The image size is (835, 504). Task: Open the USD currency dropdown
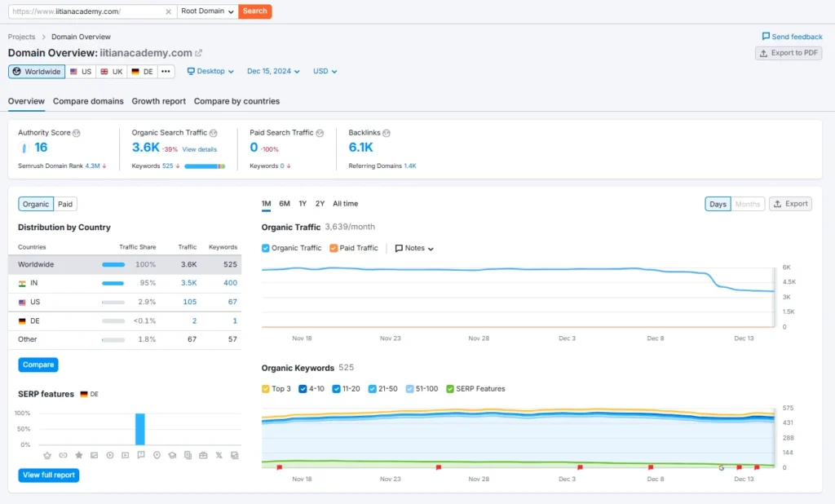pyautogui.click(x=325, y=72)
